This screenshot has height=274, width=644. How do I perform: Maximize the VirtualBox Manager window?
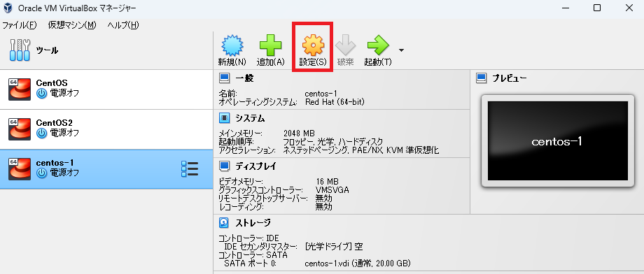point(597,8)
